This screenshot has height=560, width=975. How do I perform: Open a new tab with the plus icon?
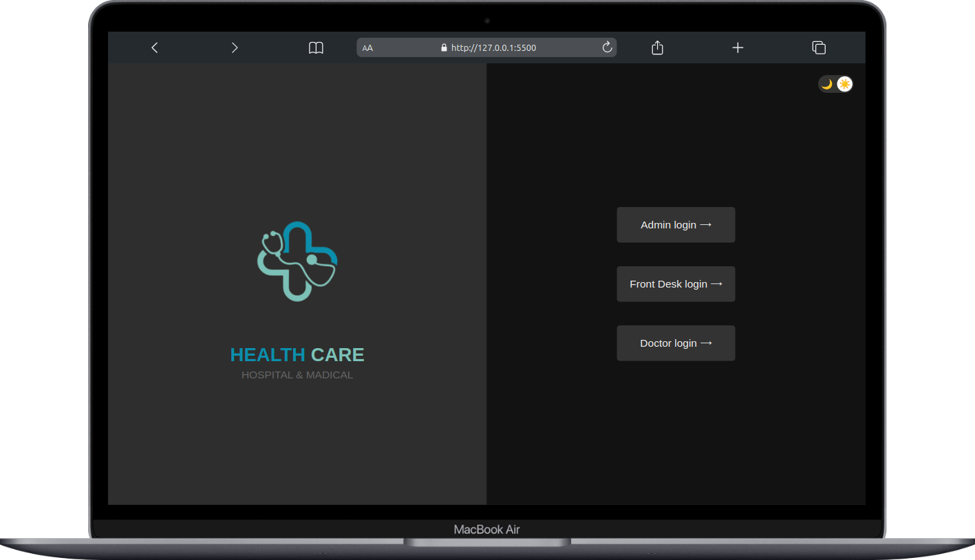738,47
